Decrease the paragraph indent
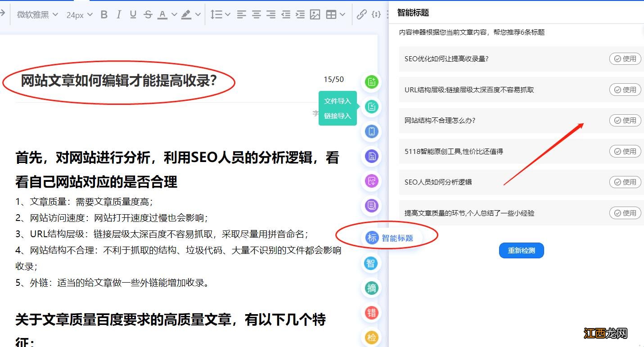The image size is (644, 347). point(286,14)
